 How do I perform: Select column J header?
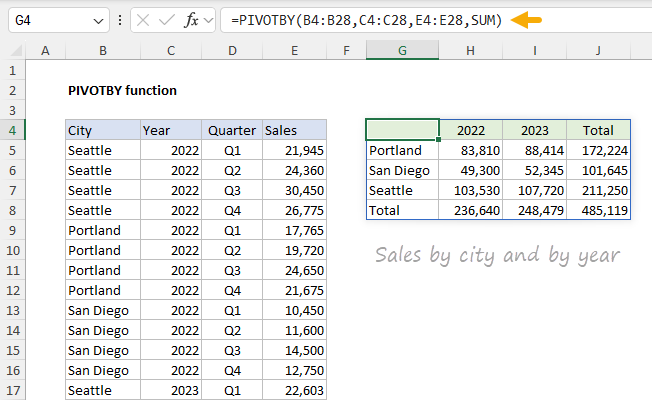click(598, 51)
